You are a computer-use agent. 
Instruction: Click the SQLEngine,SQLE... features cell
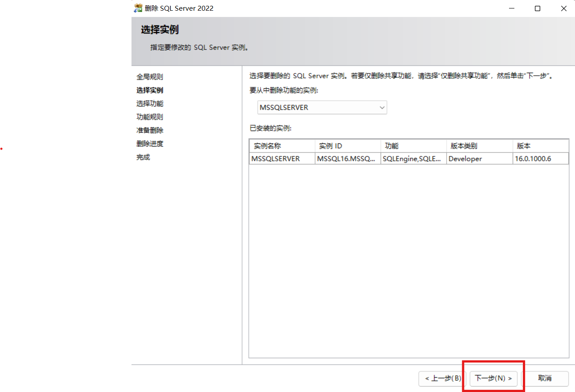pyautogui.click(x=414, y=159)
